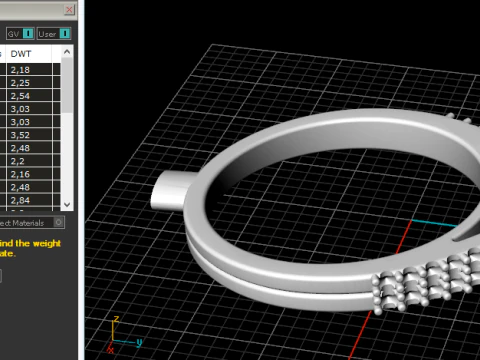
Task: Click the scroll up arrow of the DWT list
Action: 67,52
